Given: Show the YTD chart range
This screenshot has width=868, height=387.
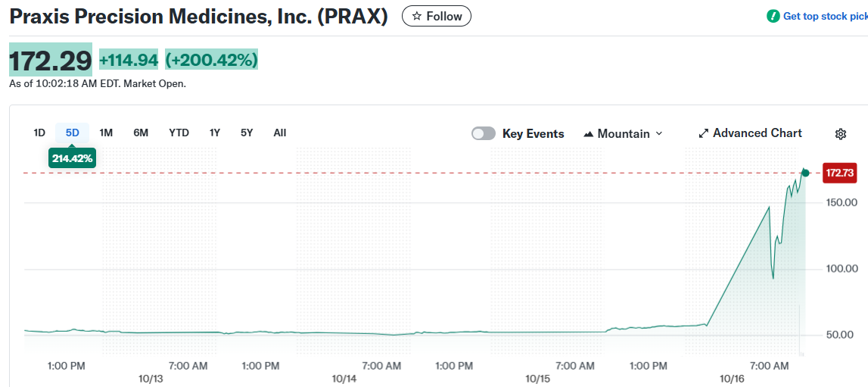Looking at the screenshot, I should pyautogui.click(x=179, y=133).
